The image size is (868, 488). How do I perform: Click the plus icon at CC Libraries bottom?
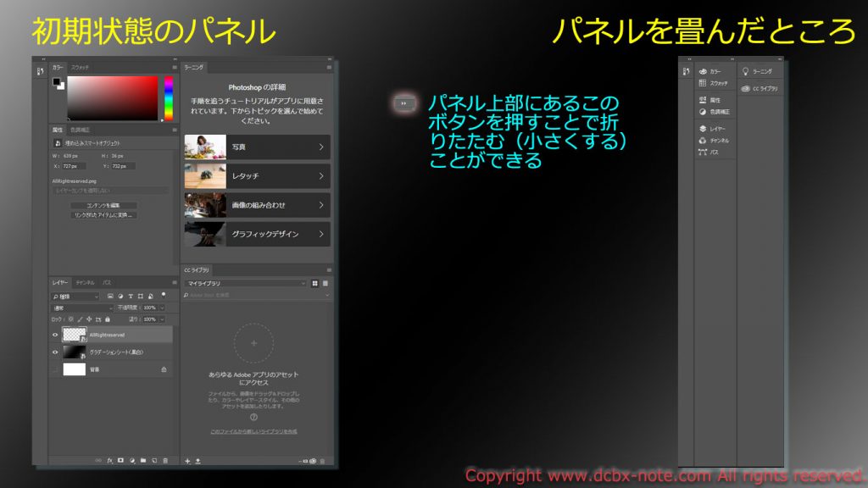coord(187,461)
